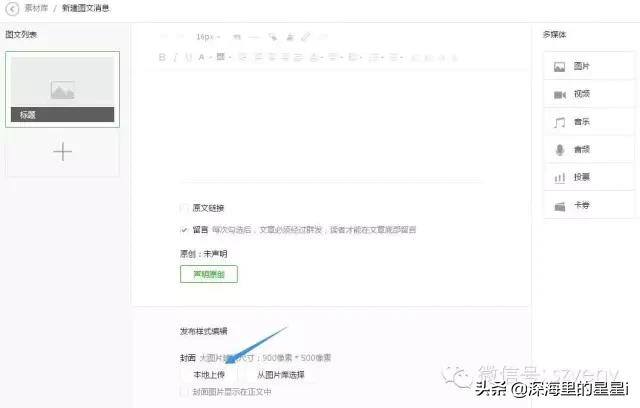The height and width of the screenshot is (408, 640).
Task: Insert 音频 from multimedia panel
Action: pyautogui.click(x=589, y=149)
